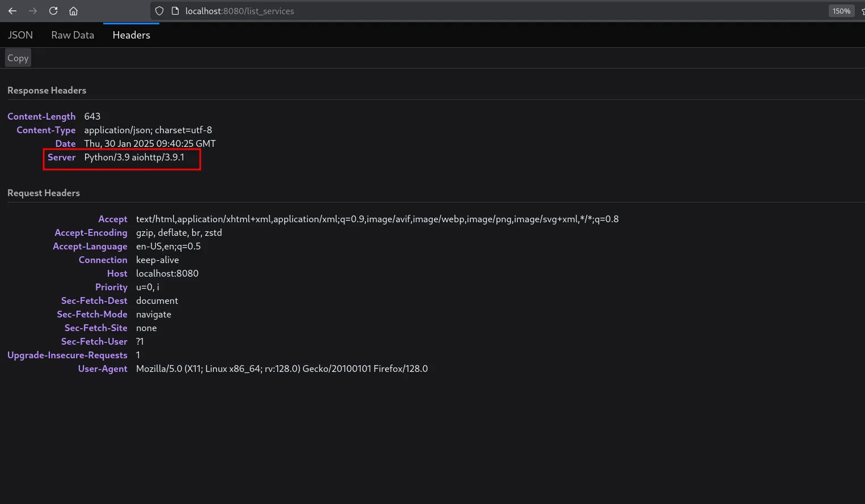Open the Raw Data tab
Image resolution: width=865 pixels, height=504 pixels.
[x=73, y=35]
